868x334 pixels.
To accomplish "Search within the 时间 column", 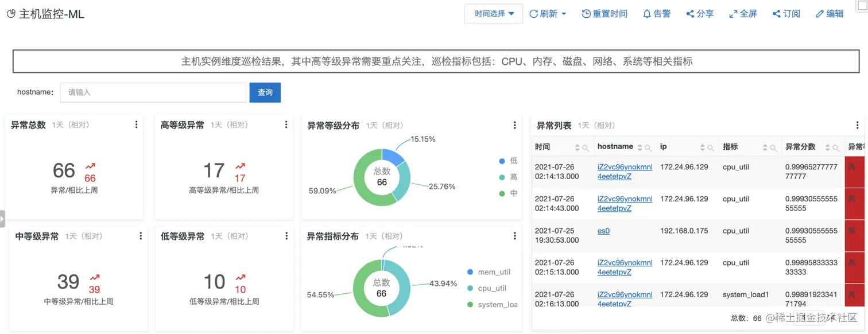I will (586, 148).
